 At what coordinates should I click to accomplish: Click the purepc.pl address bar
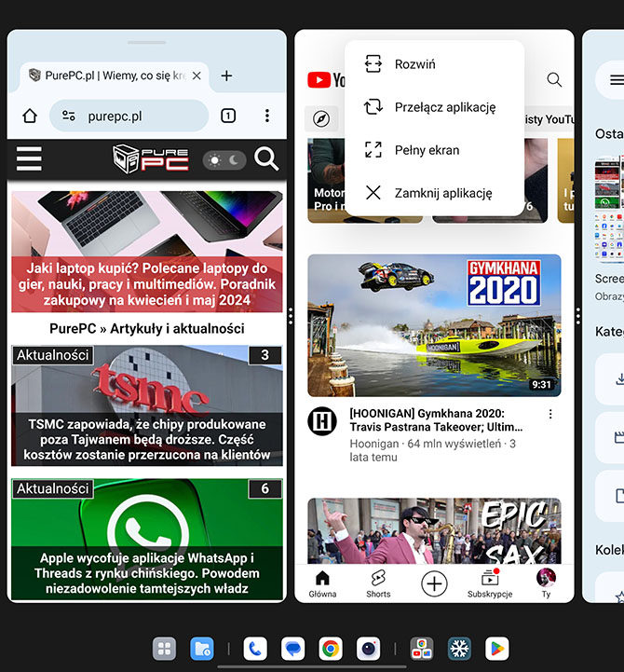pyautogui.click(x=129, y=116)
